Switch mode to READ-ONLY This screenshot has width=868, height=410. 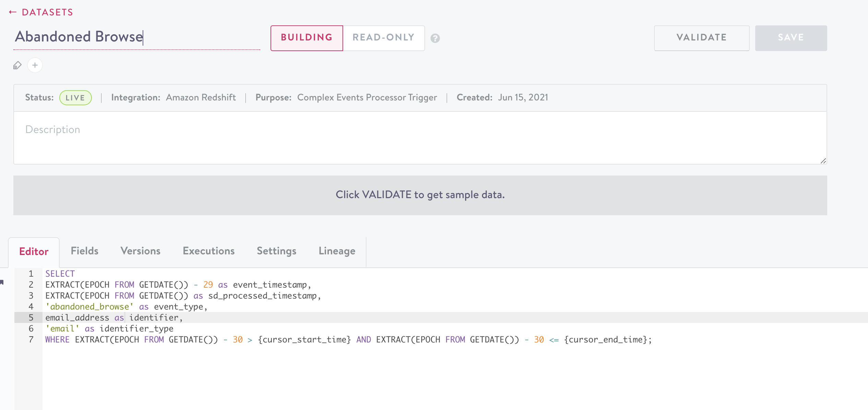(x=384, y=38)
